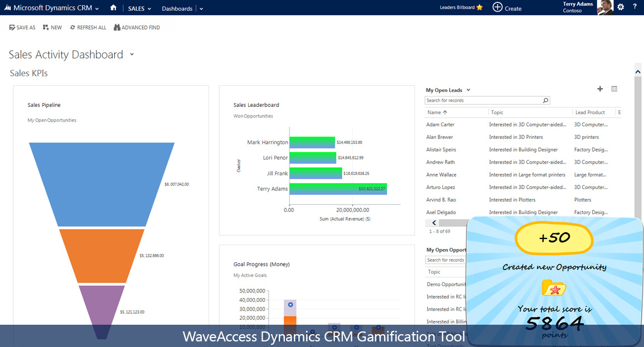Viewport: 644px width, 347px height.
Task: Click the +50 points badge
Action: pyautogui.click(x=554, y=238)
